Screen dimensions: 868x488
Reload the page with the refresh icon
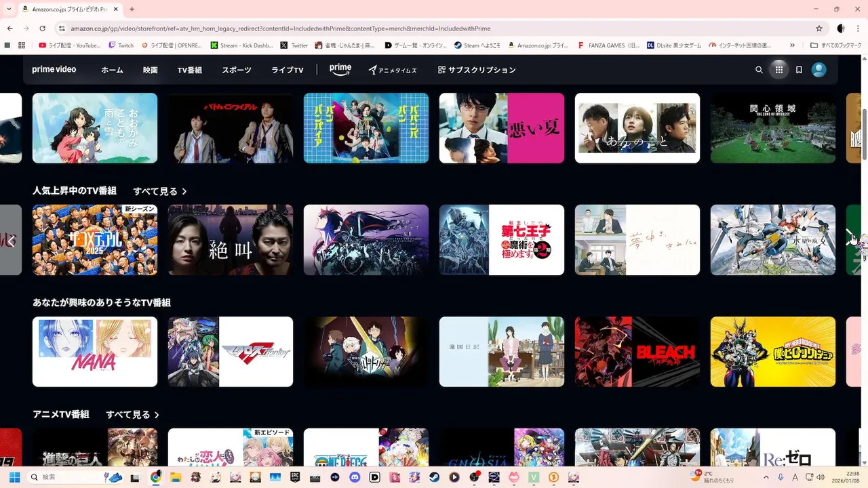click(x=42, y=28)
